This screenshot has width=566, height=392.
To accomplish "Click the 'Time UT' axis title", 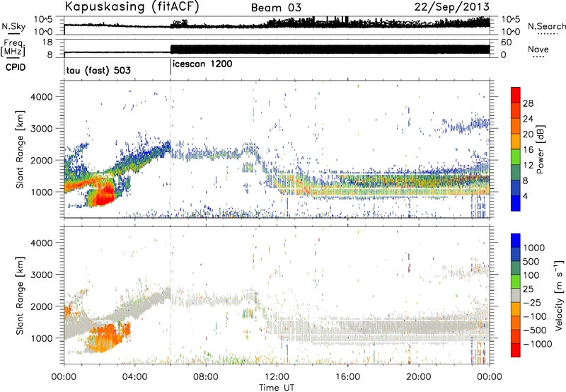I will (277, 388).
